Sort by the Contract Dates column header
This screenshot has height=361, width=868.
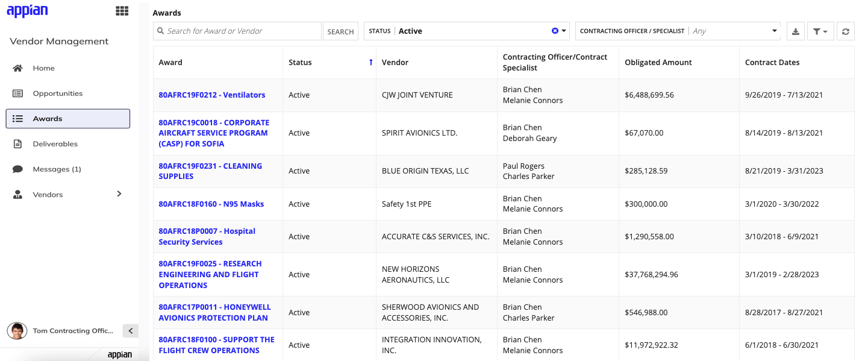pyautogui.click(x=772, y=63)
